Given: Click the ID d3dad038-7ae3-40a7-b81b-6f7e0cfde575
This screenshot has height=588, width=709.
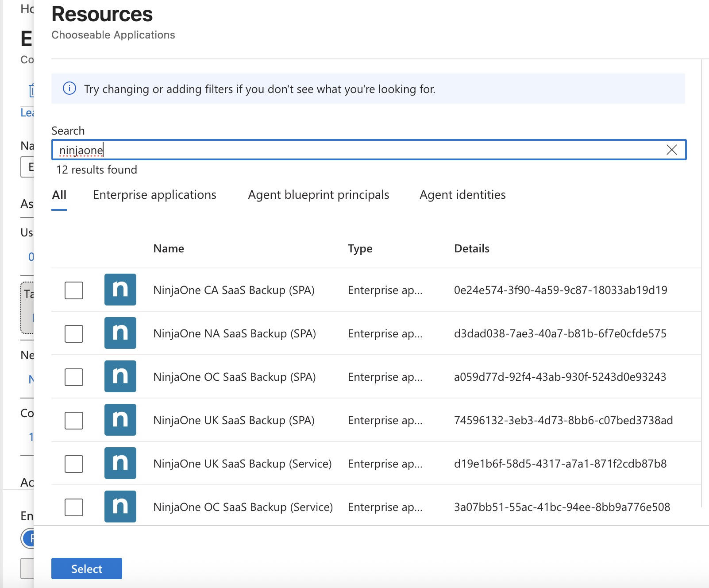Looking at the screenshot, I should click(x=560, y=333).
